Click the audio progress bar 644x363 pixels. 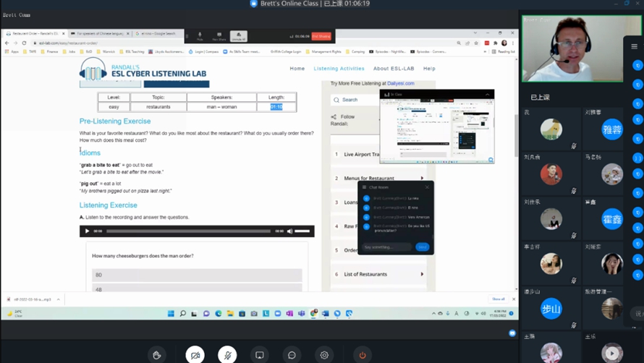[188, 231]
